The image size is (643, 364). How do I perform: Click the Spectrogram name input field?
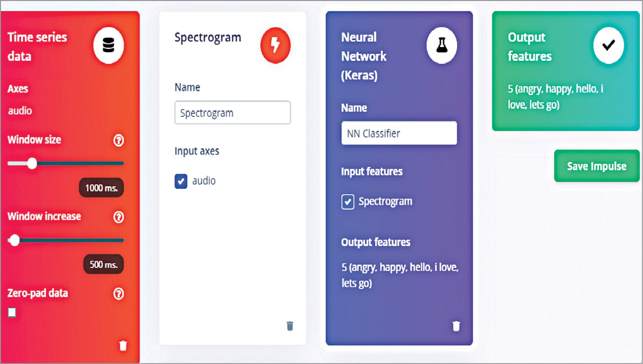point(232,113)
